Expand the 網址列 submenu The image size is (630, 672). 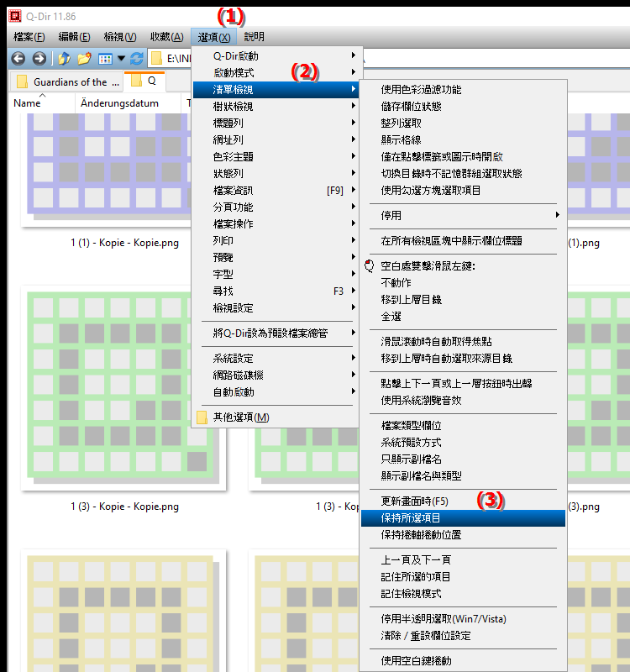(x=276, y=139)
